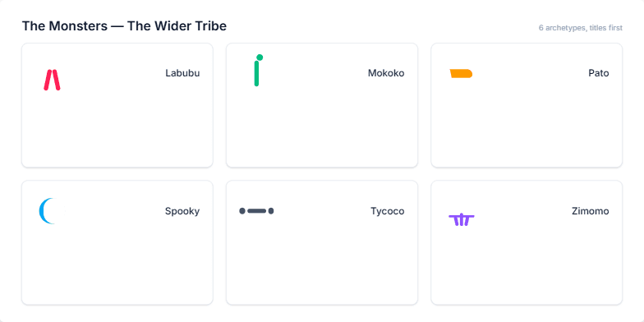This screenshot has height=322, width=644.
Task: Open the Labubu card via its blank body
Action: click(x=117, y=127)
